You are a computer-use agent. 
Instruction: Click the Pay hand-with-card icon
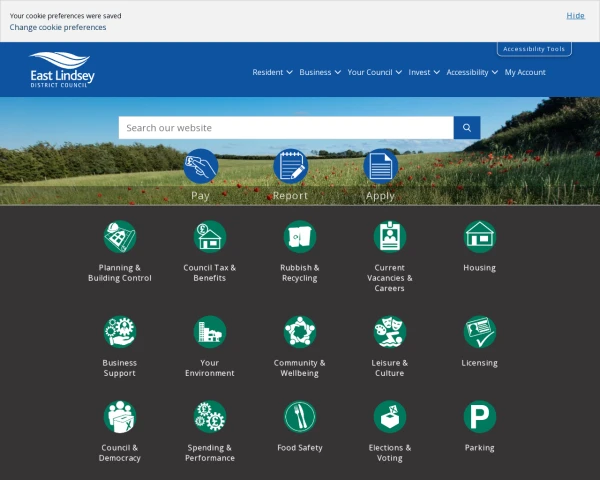pyautogui.click(x=200, y=166)
